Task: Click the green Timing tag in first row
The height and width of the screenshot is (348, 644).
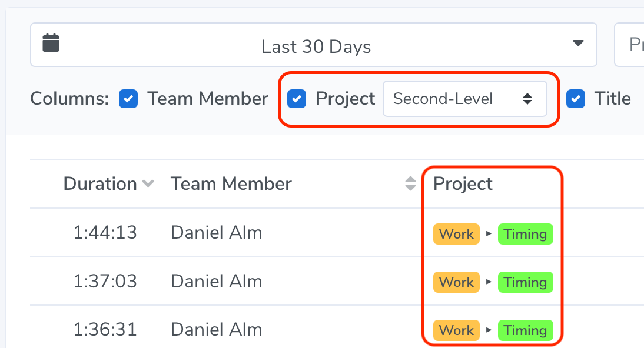Action: (525, 234)
